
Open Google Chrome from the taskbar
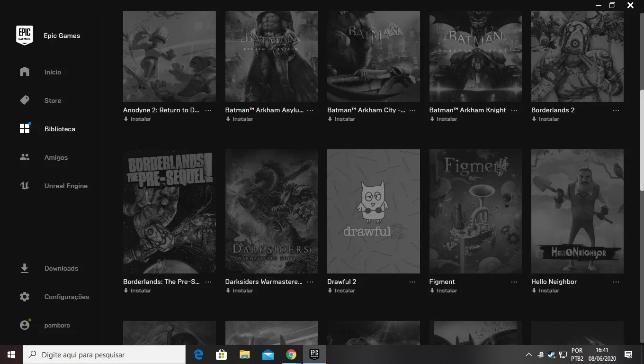[291, 355]
